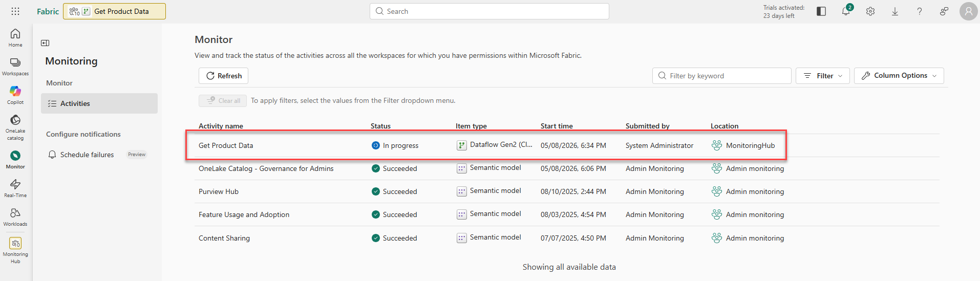Click start time 07/07/2025, 4:50 PM

[573, 238]
